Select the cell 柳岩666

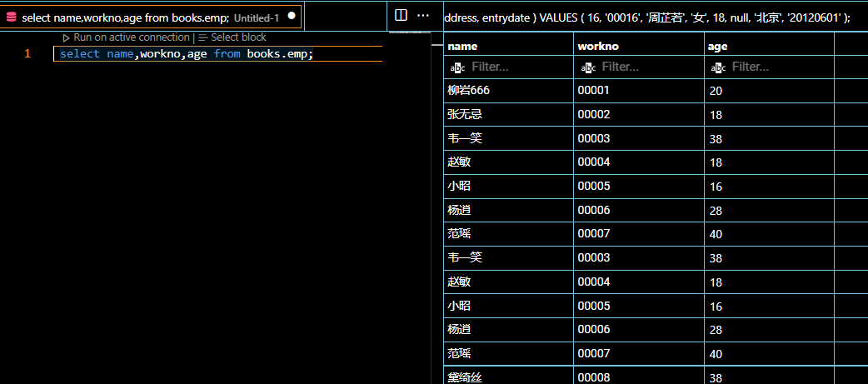(509, 91)
